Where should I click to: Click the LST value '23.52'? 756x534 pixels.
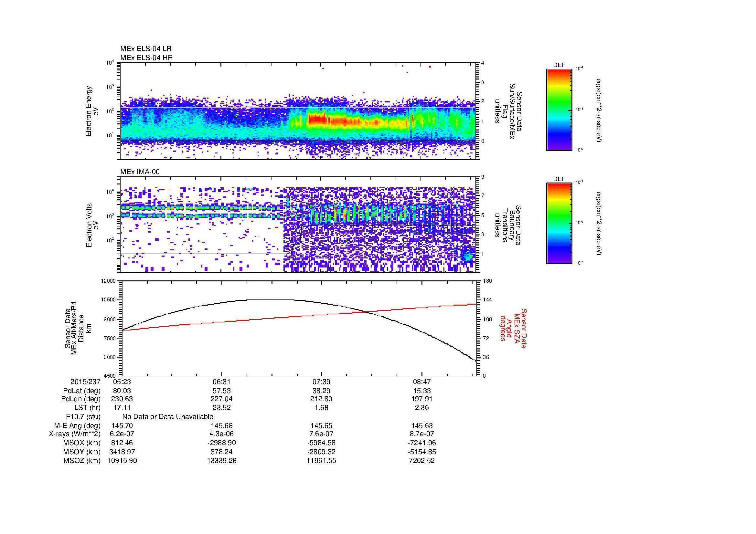pos(222,408)
